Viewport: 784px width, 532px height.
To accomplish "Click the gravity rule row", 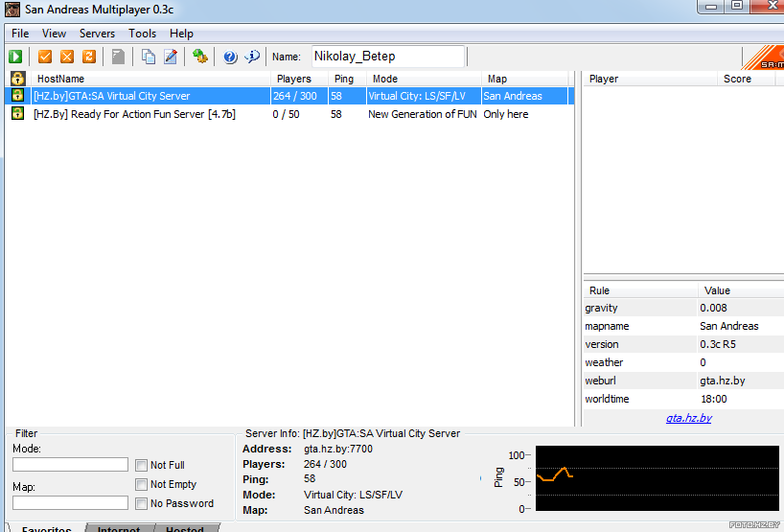I will 683,308.
